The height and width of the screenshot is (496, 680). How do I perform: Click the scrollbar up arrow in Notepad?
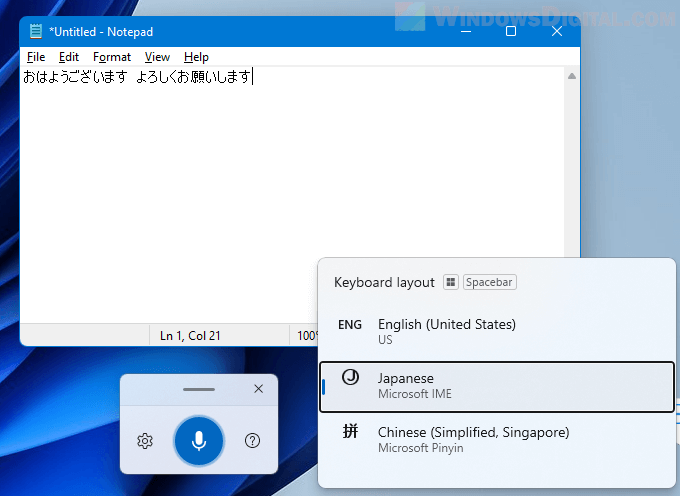571,77
